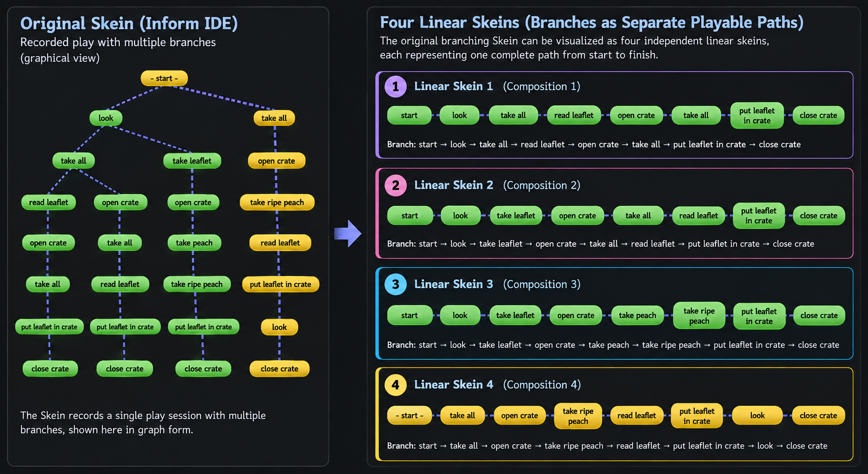Screen dimensions: 868x474
Task: Click 'take ripe peach' in Linear Skein 4
Action: click(x=578, y=416)
